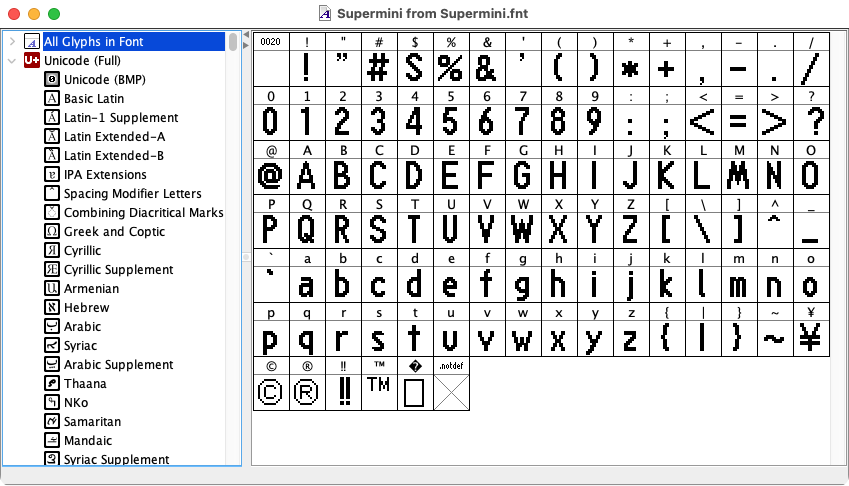The width and height of the screenshot is (849, 486).
Task: Select the question mark glyph cell
Action: tap(811, 114)
